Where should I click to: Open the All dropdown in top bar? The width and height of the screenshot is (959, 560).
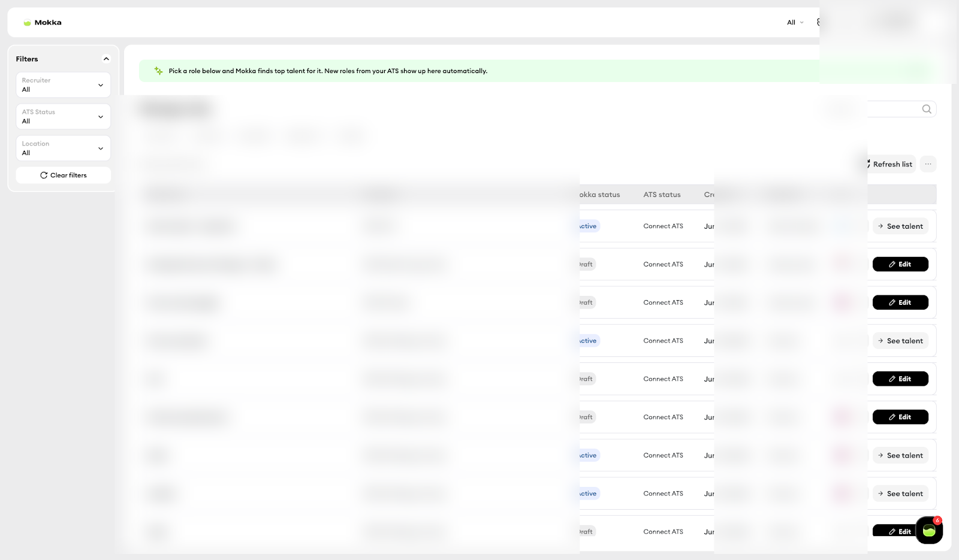(795, 23)
